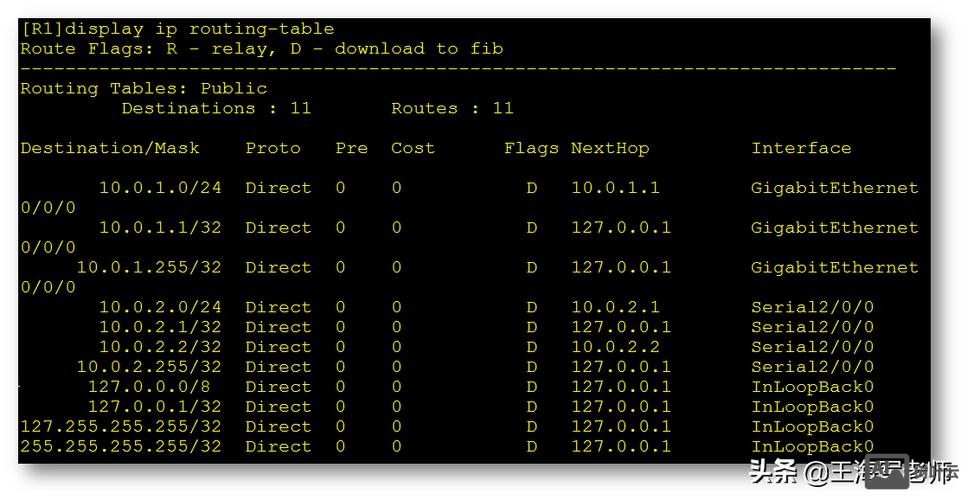Image resolution: width=967 pixels, height=500 pixels.
Task: Click the NextHop column header
Action: tap(610, 148)
